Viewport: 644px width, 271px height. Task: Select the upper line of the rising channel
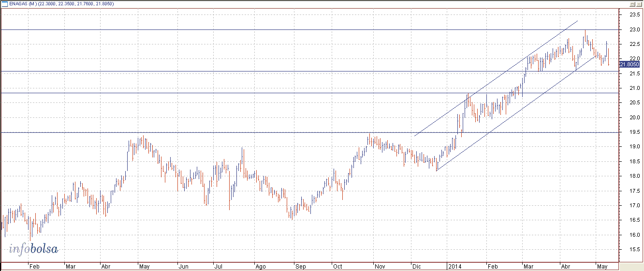click(x=496, y=78)
